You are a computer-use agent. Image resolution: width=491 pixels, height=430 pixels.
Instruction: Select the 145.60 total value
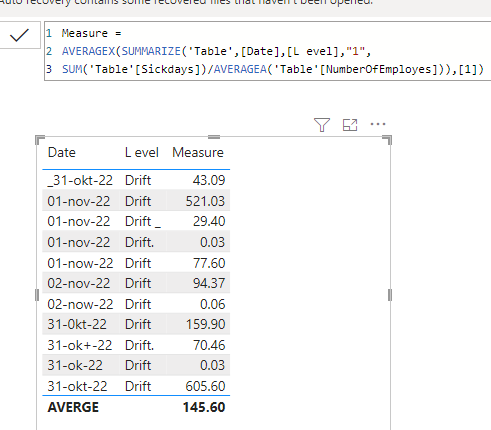[x=204, y=407]
